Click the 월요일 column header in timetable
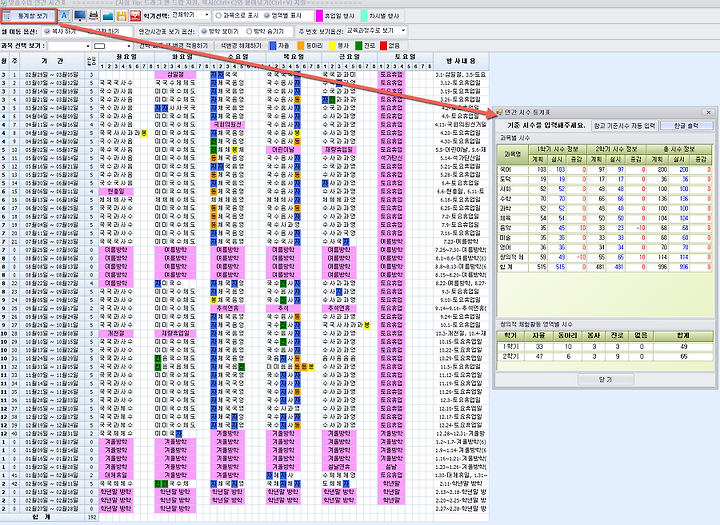The height and width of the screenshot is (525, 720). click(127, 57)
